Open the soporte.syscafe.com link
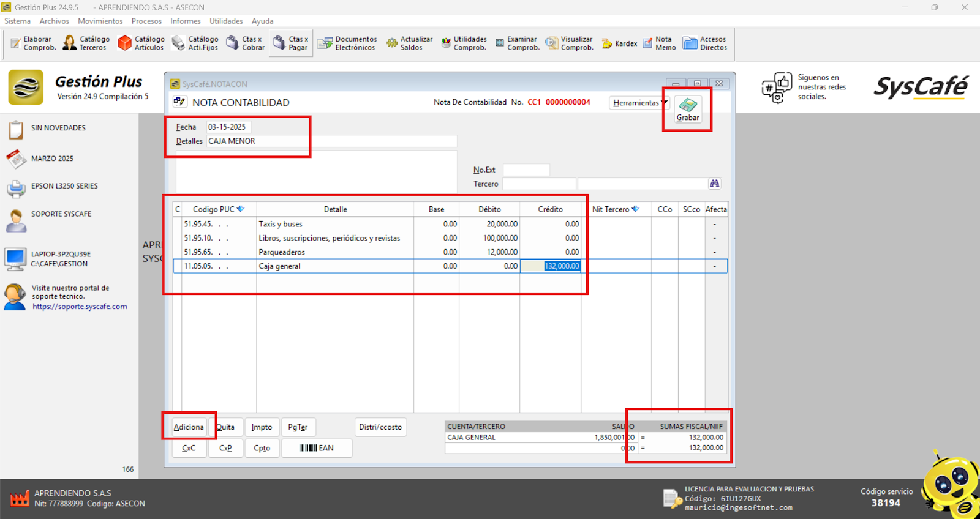Screen dimensions: 980x519 click(x=80, y=307)
